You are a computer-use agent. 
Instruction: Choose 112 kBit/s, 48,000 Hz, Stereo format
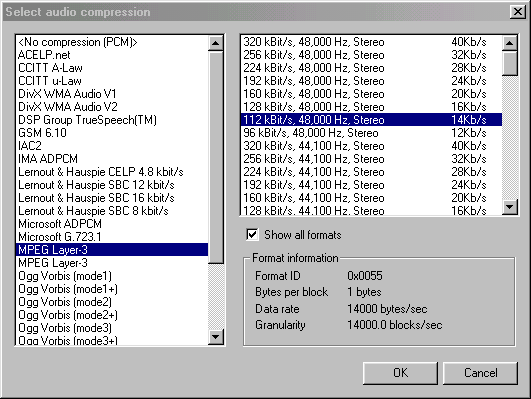pos(371,120)
